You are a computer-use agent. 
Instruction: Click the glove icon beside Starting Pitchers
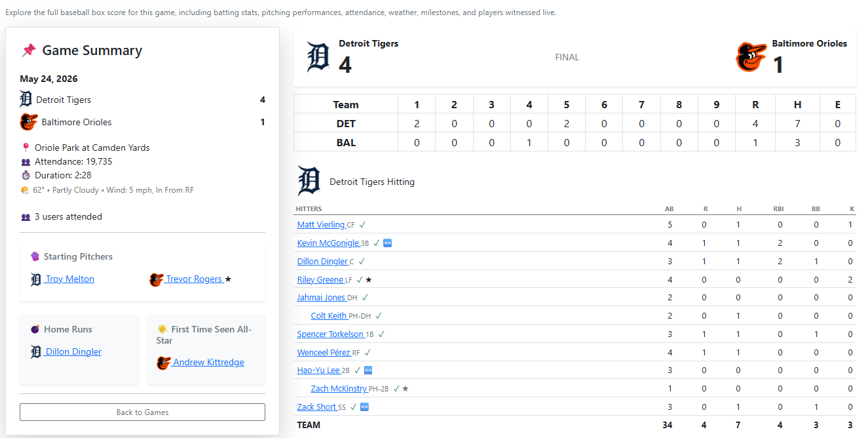point(35,256)
